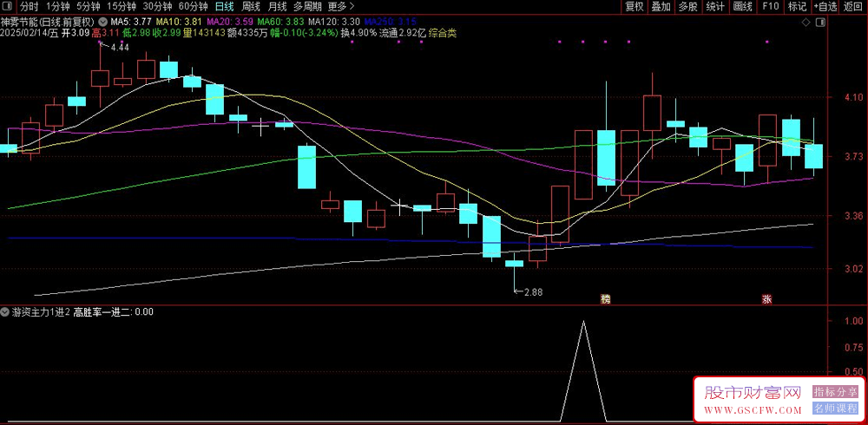868x425 pixels.
Task: Switch to the 60分钟 period tab
Action: pyautogui.click(x=194, y=7)
